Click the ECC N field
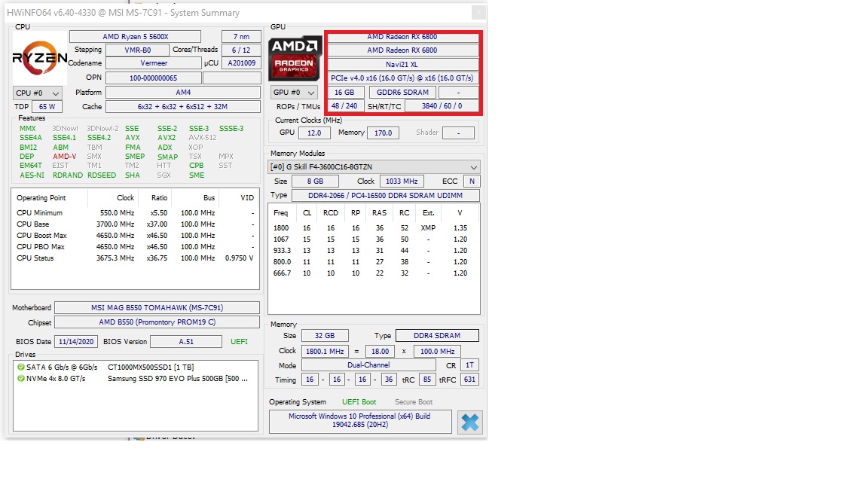 [x=472, y=181]
